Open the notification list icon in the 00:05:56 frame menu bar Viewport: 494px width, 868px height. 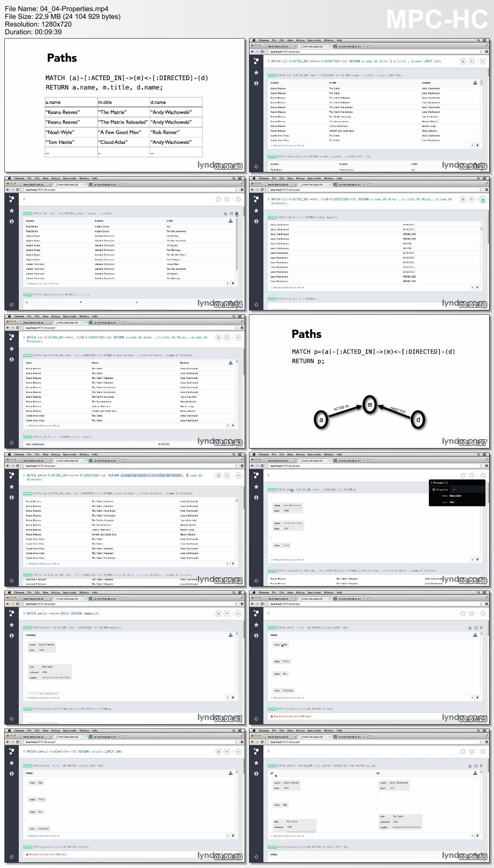click(484, 454)
